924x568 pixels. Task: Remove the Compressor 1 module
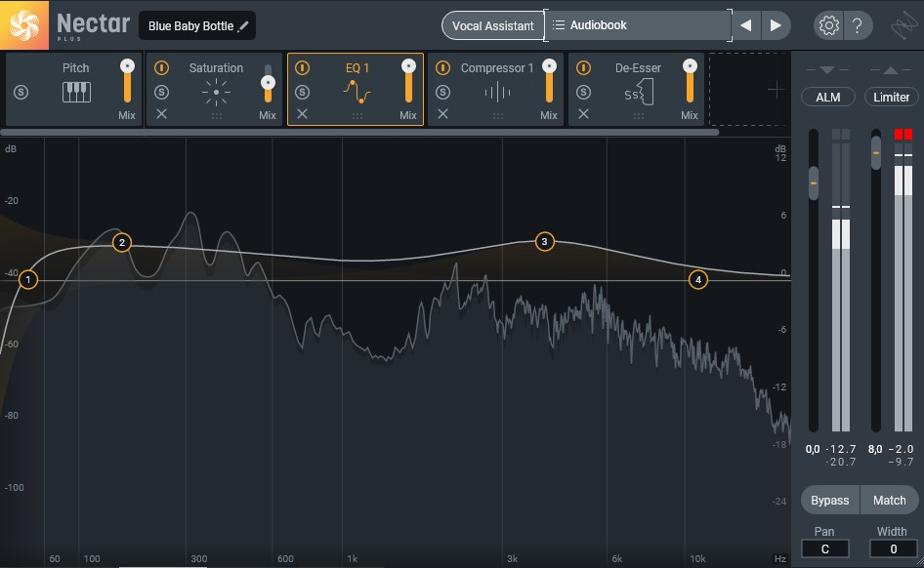[443, 114]
